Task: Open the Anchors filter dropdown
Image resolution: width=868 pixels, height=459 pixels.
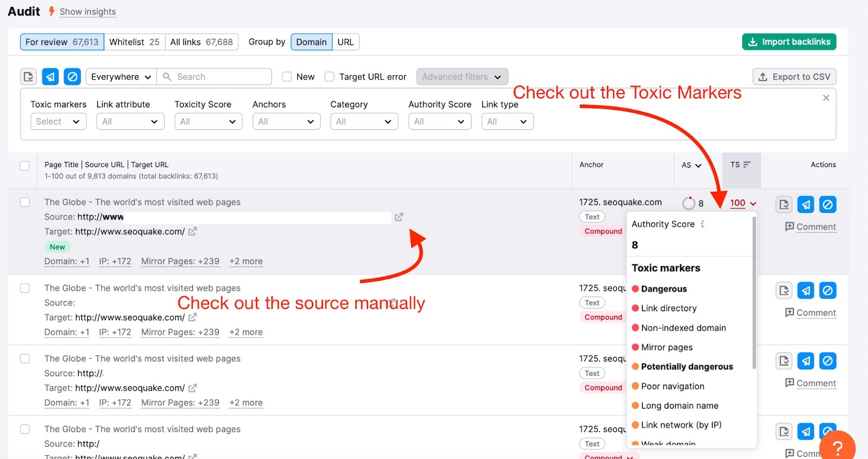Action: point(286,121)
